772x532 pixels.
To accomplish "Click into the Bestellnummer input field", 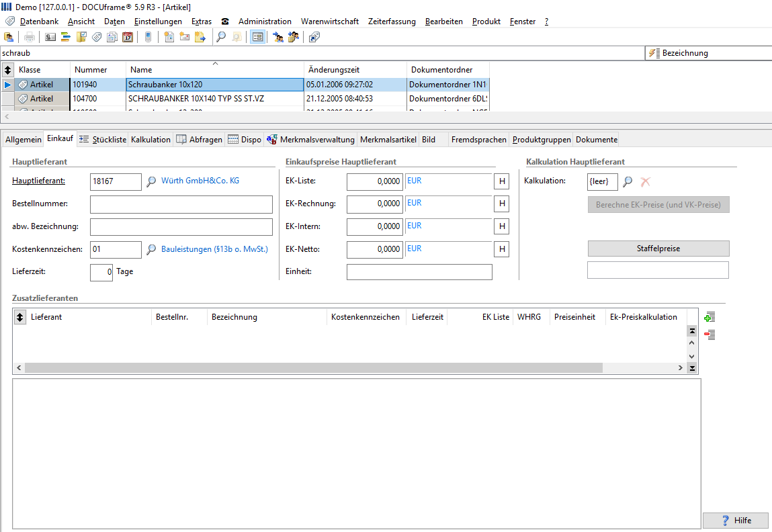I will [181, 204].
